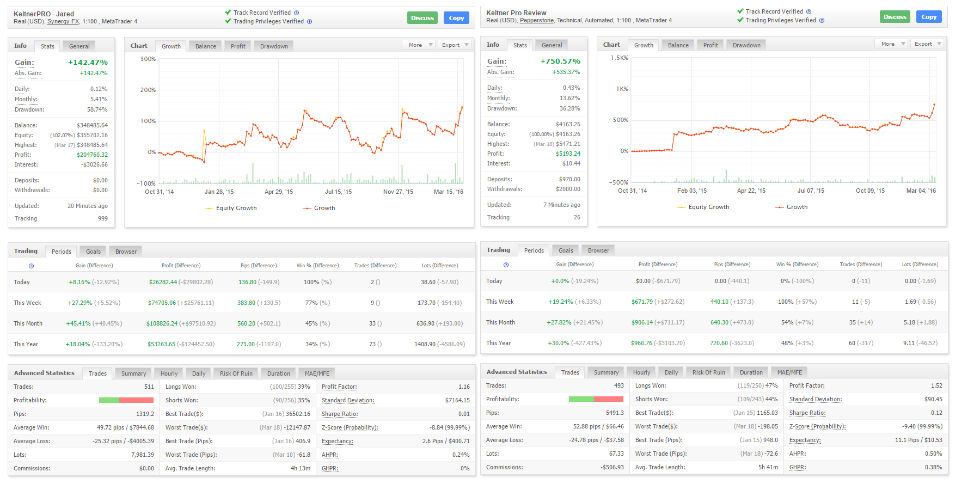
Task: Click help icon beside Trading Privileges Verified in KeltnerPRO - Jared
Action: 310,22
